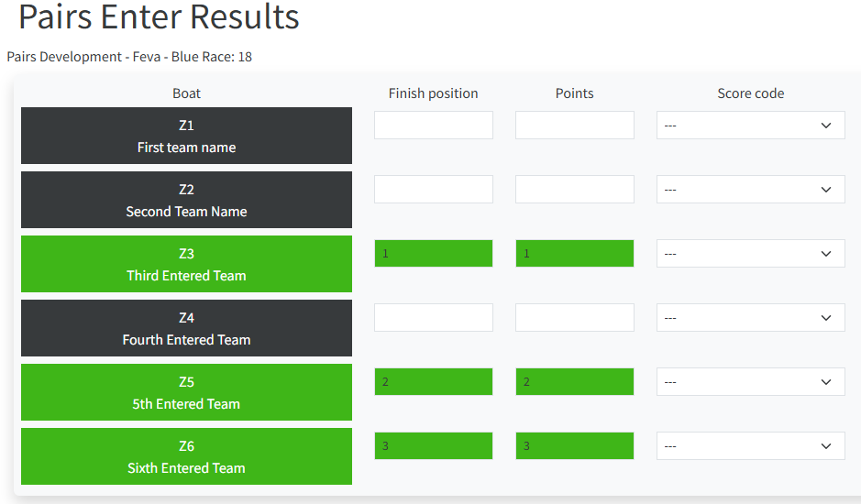Viewport: 861px width, 504px height.
Task: Select the Z1 First team name boat
Action: (x=186, y=136)
